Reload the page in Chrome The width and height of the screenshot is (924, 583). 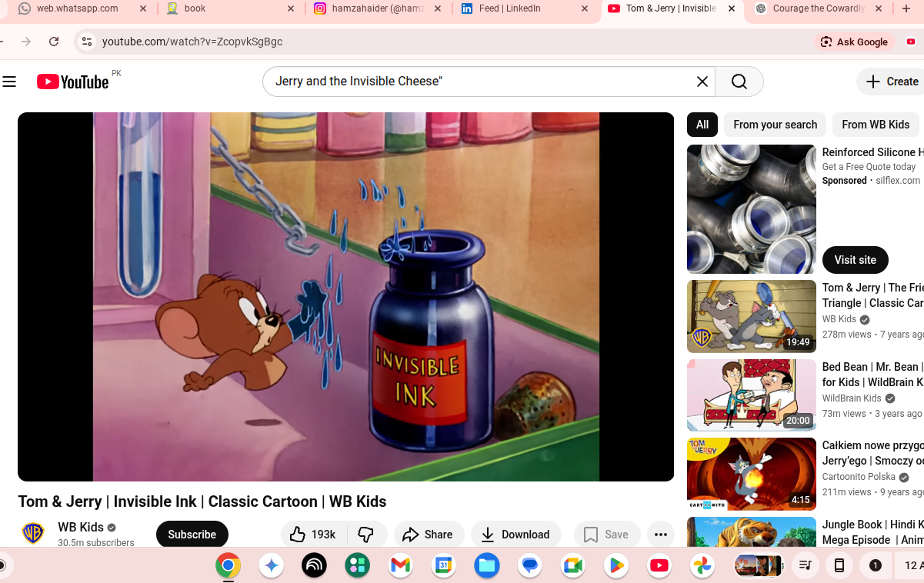pyautogui.click(x=54, y=42)
